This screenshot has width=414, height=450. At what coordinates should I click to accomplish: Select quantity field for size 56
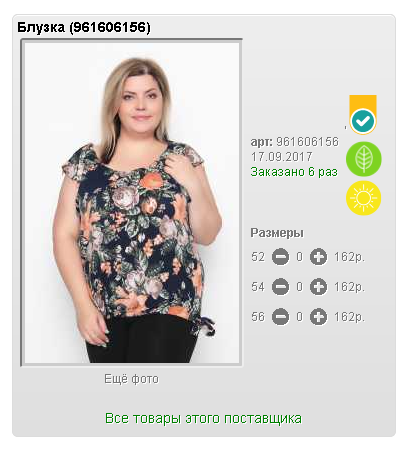[x=299, y=317]
